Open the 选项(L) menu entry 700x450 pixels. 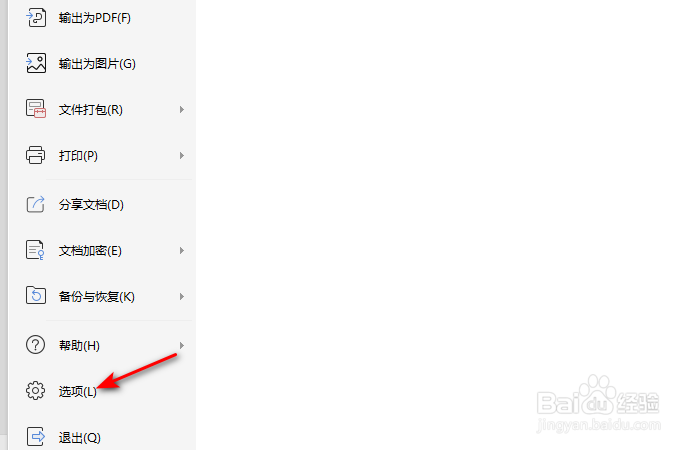coord(78,391)
